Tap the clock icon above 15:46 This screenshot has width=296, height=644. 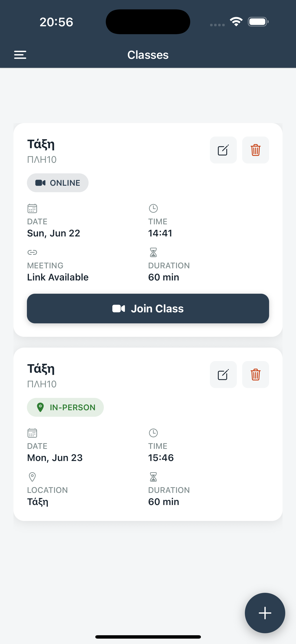[153, 433]
